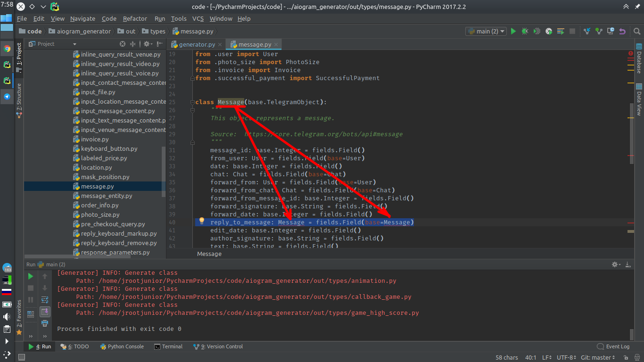Open Google Chrome from the OS dock
This screenshot has height=362, width=644.
pos(7,49)
